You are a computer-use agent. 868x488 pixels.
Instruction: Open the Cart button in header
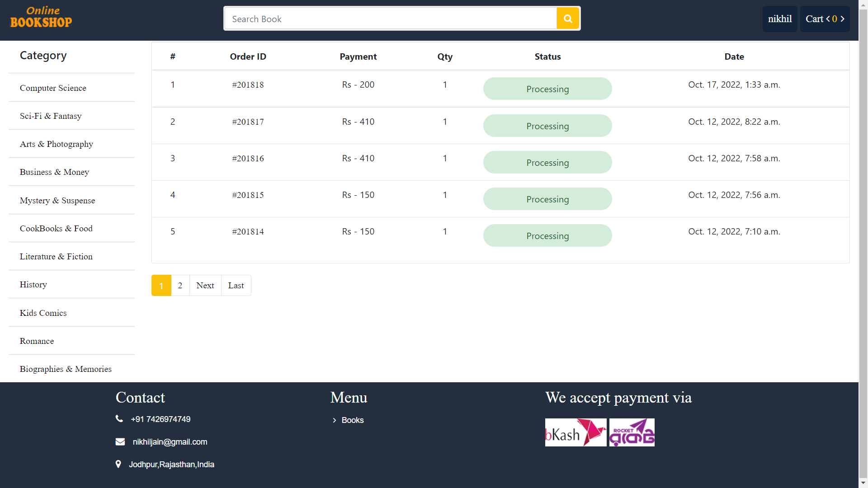(825, 19)
